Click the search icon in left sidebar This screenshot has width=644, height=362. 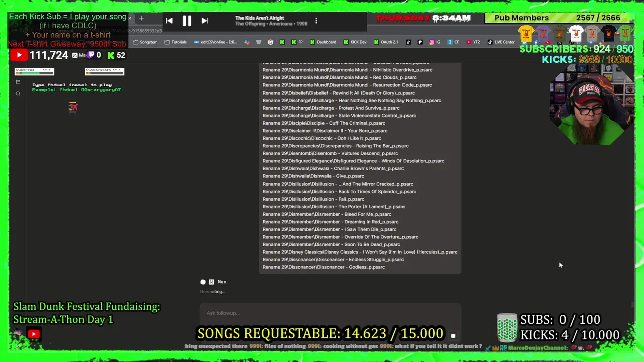tap(18, 94)
